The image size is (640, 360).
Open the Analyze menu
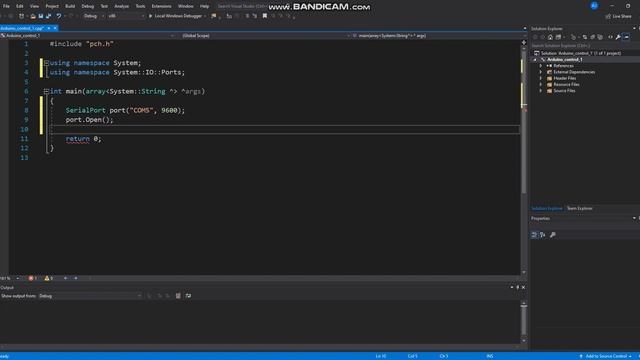coord(122,6)
